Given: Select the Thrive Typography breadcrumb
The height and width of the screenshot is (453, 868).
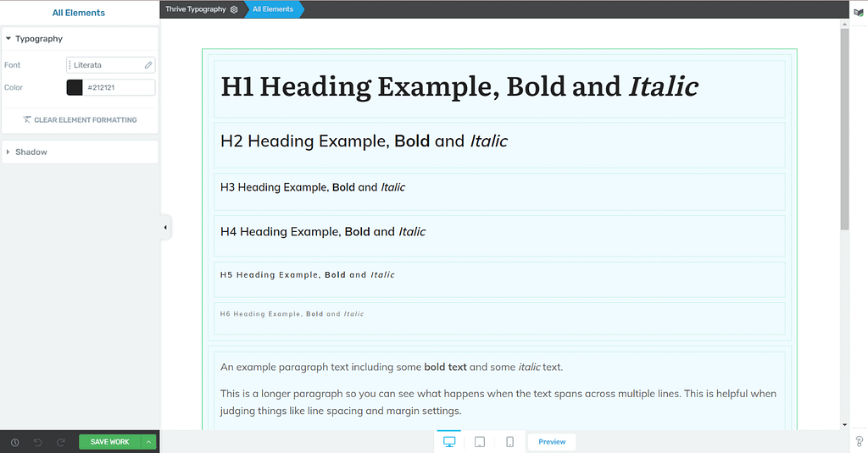Looking at the screenshot, I should point(196,9).
